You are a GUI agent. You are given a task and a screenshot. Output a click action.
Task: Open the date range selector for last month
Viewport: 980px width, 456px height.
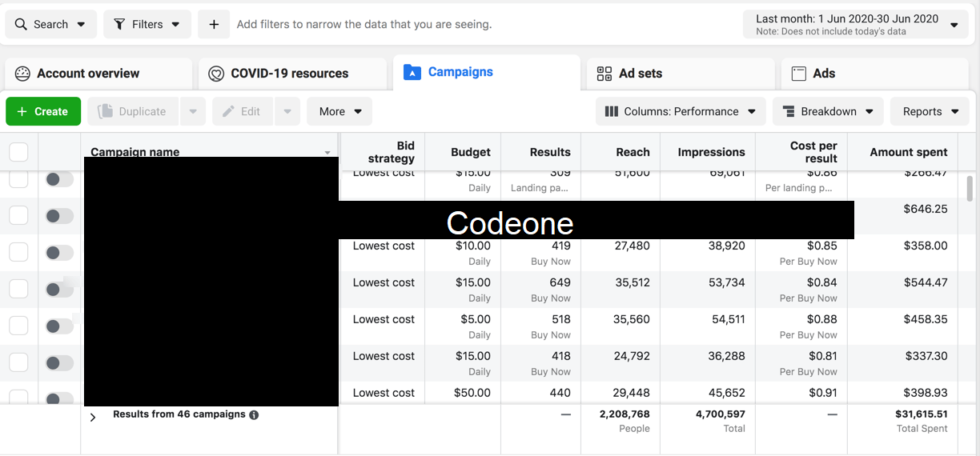tap(854, 24)
